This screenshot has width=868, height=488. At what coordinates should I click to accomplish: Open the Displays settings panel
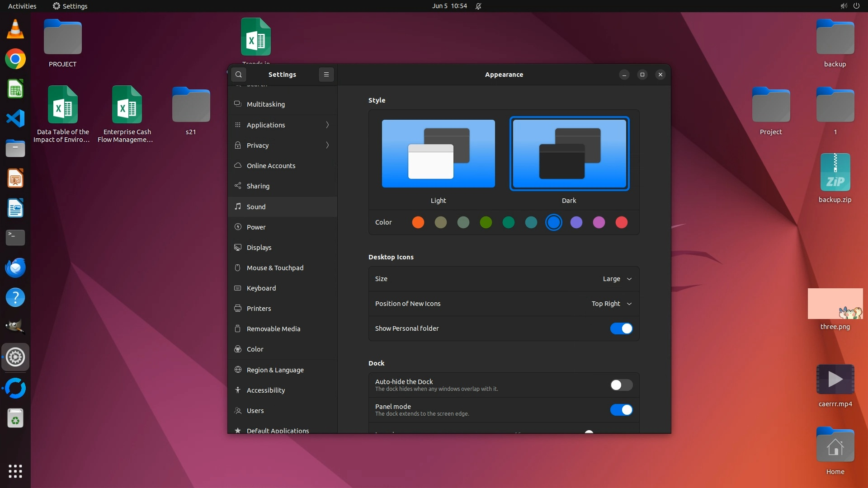[x=259, y=248]
